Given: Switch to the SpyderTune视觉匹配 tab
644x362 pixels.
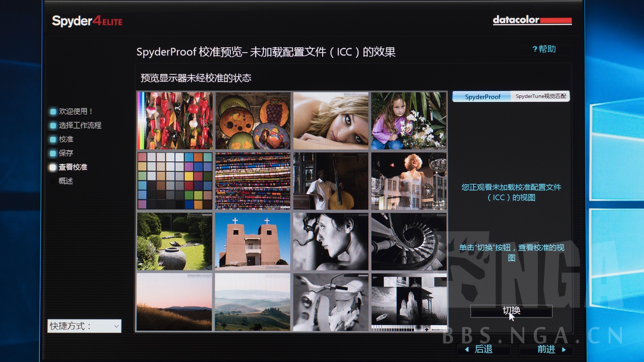Looking at the screenshot, I should tap(540, 96).
